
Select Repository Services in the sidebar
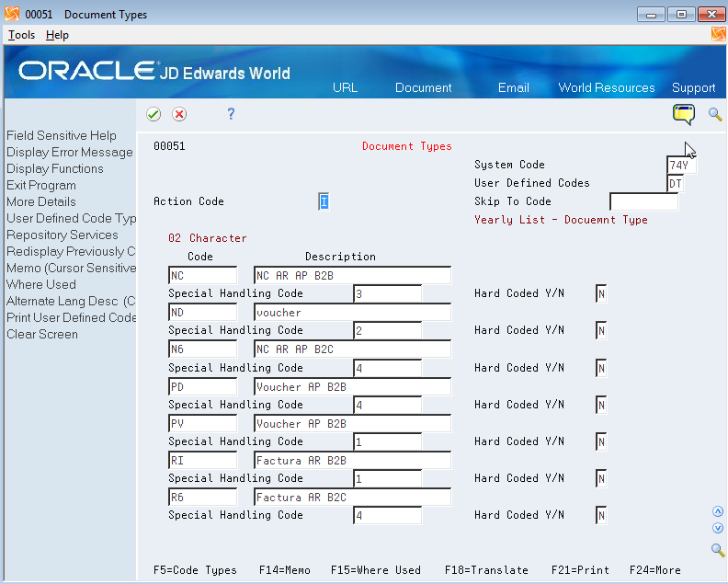point(63,235)
